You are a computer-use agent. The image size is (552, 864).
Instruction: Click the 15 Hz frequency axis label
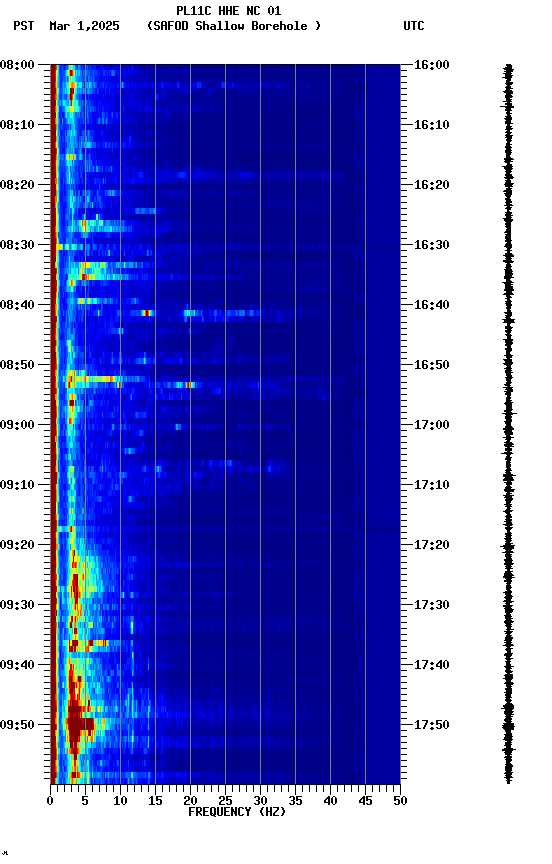[x=155, y=801]
